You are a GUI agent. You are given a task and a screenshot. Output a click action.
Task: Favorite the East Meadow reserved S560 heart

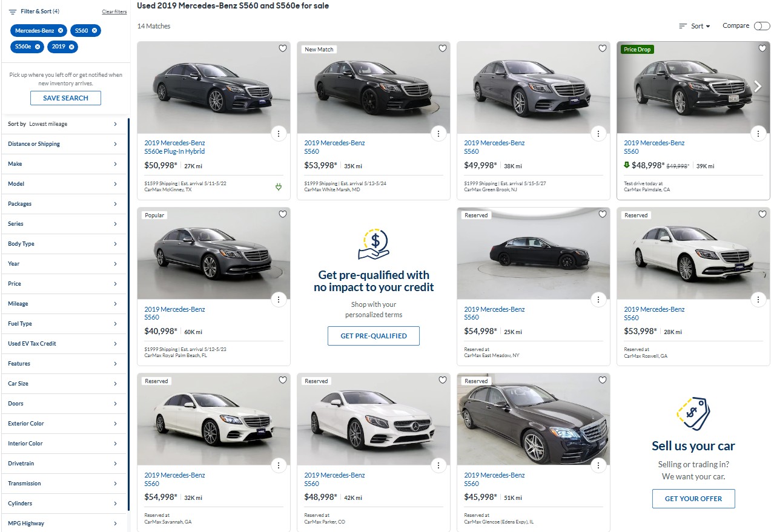tap(602, 214)
